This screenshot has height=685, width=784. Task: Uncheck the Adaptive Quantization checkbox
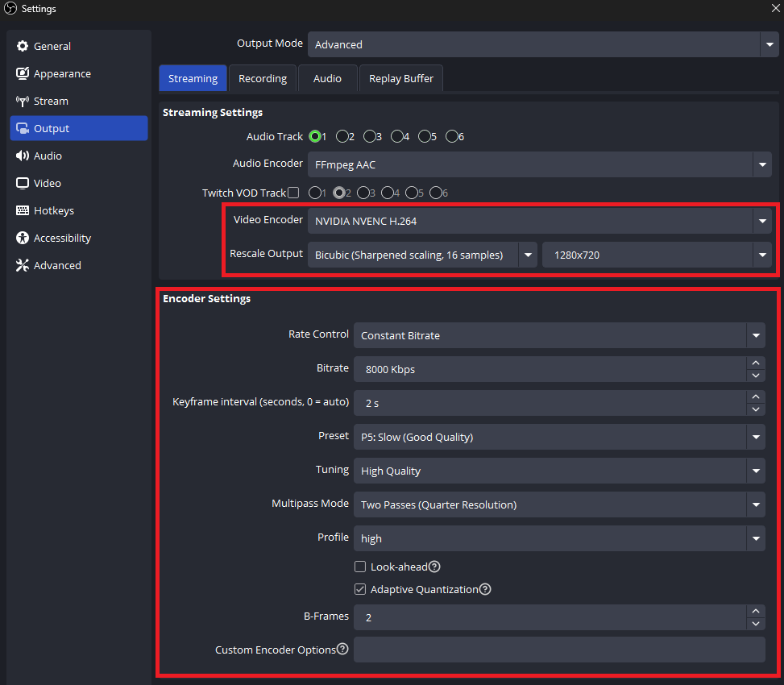click(360, 589)
